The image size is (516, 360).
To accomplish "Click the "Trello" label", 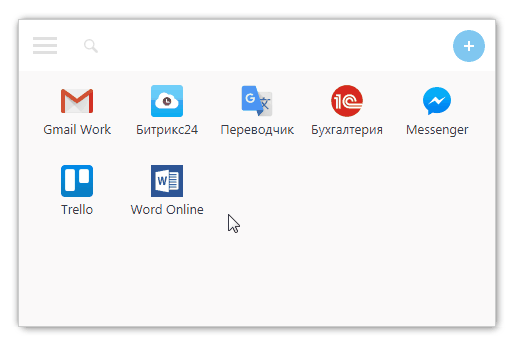I will 77,210.
